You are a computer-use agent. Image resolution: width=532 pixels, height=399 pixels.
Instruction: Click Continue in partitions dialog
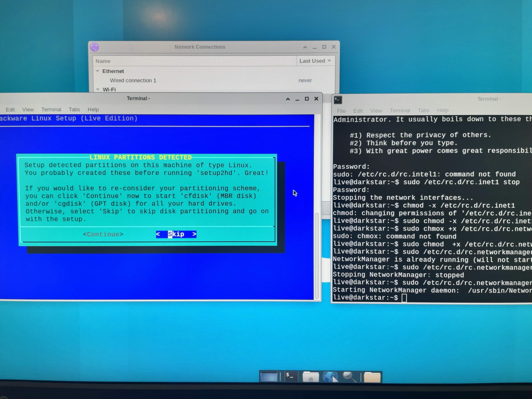coord(103,234)
